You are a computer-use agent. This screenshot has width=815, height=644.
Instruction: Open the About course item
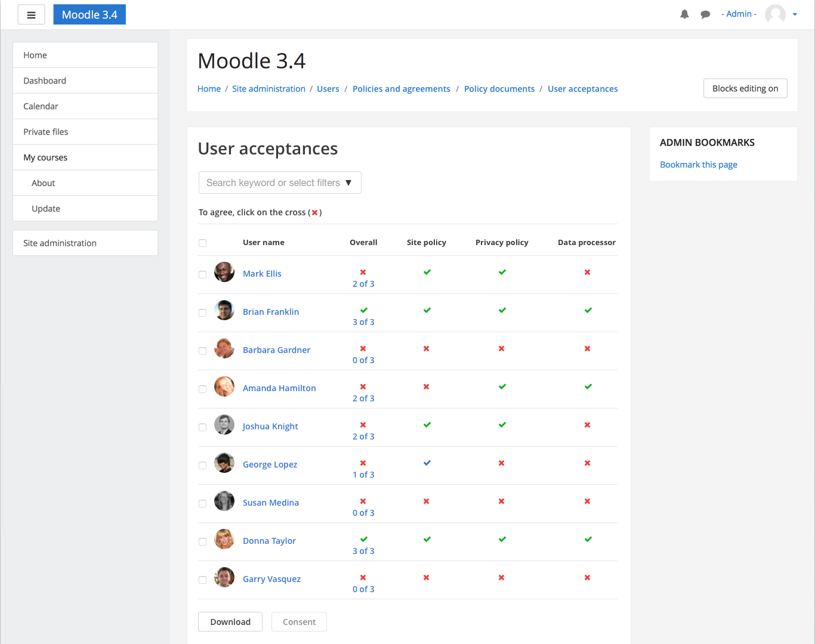(x=85, y=183)
